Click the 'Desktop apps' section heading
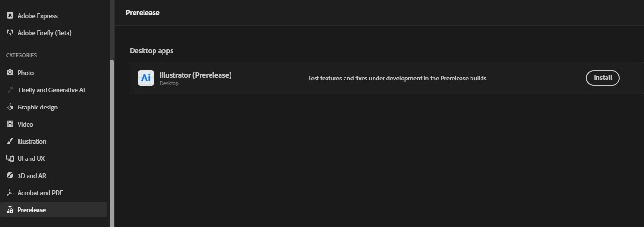The width and height of the screenshot is (644, 227). [152, 51]
